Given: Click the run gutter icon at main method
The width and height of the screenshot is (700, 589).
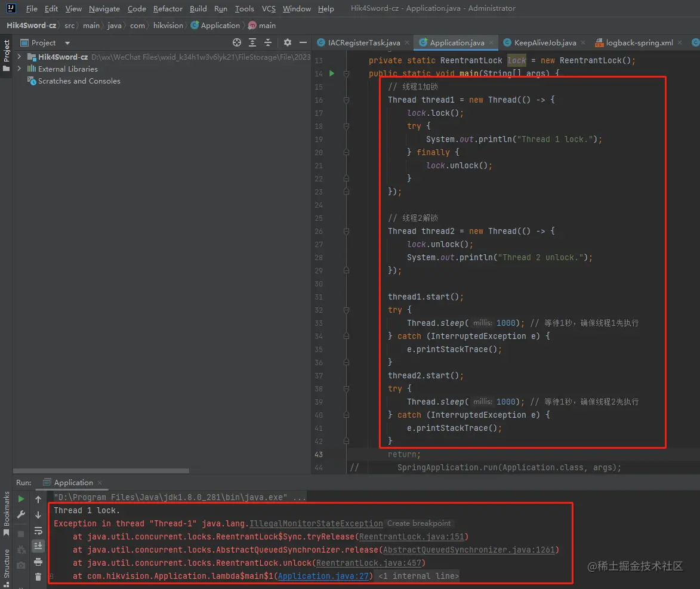Looking at the screenshot, I should [x=332, y=73].
